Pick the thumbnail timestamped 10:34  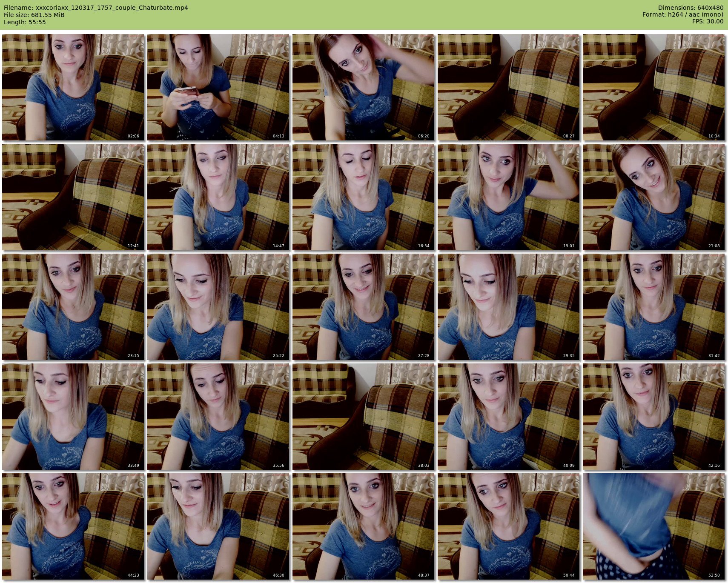click(x=653, y=87)
